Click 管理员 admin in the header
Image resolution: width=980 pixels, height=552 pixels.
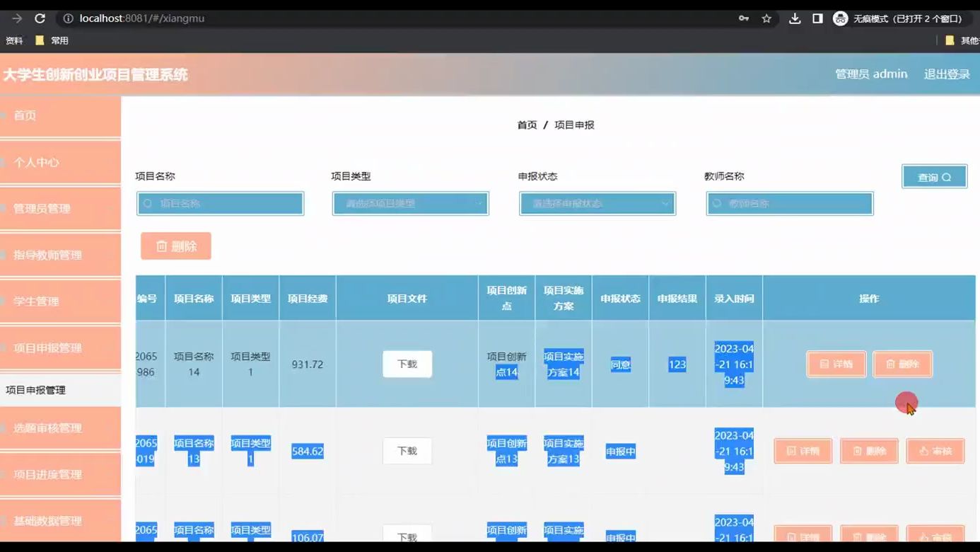(871, 74)
